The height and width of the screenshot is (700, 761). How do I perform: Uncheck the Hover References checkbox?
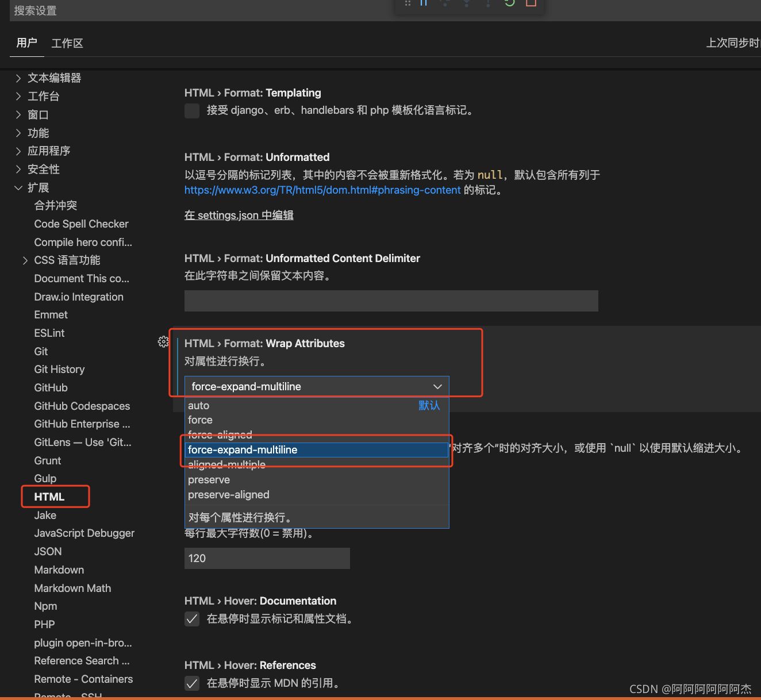tap(192, 683)
